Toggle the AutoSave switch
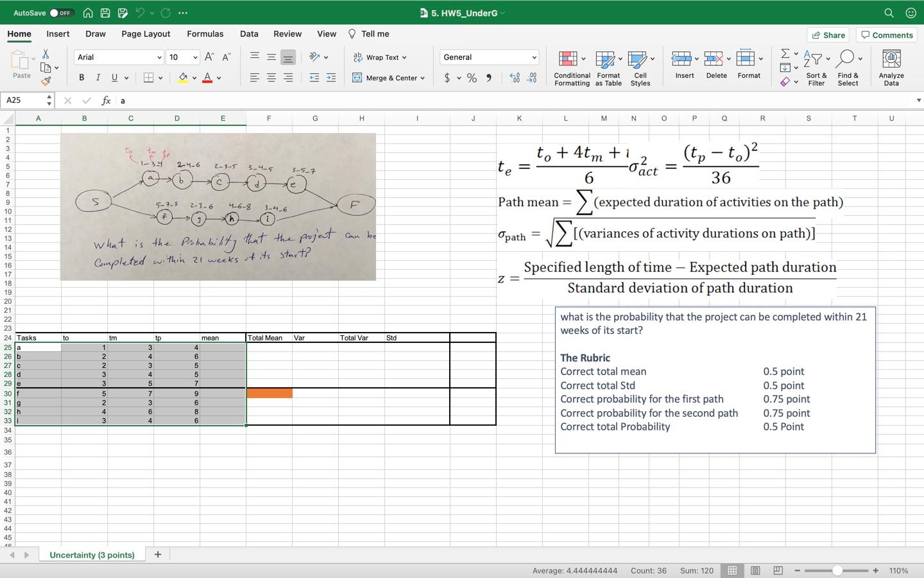This screenshot has width=924, height=578. [x=62, y=13]
